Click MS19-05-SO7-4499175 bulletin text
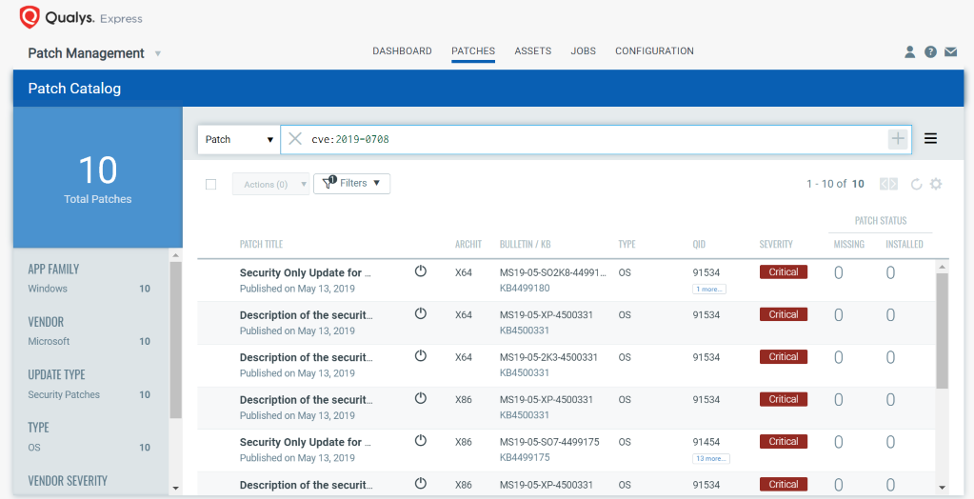 [x=549, y=442]
